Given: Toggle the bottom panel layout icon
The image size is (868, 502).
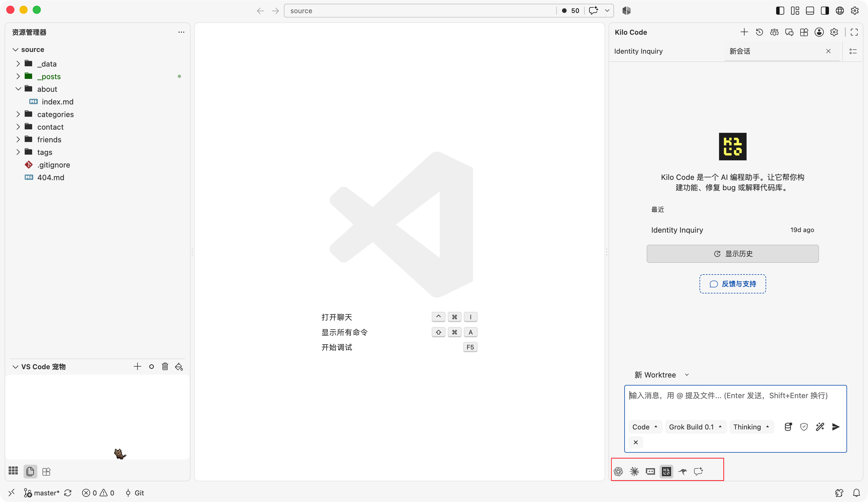Looking at the screenshot, I should click(x=810, y=11).
